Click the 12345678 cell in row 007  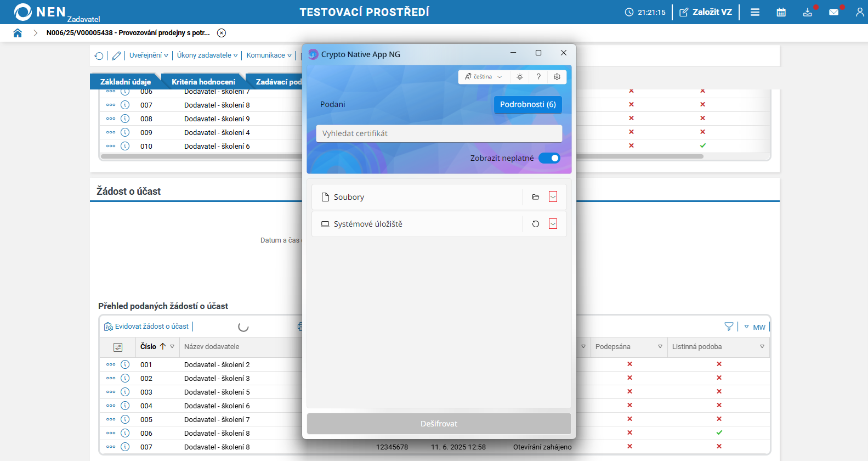[x=392, y=447]
